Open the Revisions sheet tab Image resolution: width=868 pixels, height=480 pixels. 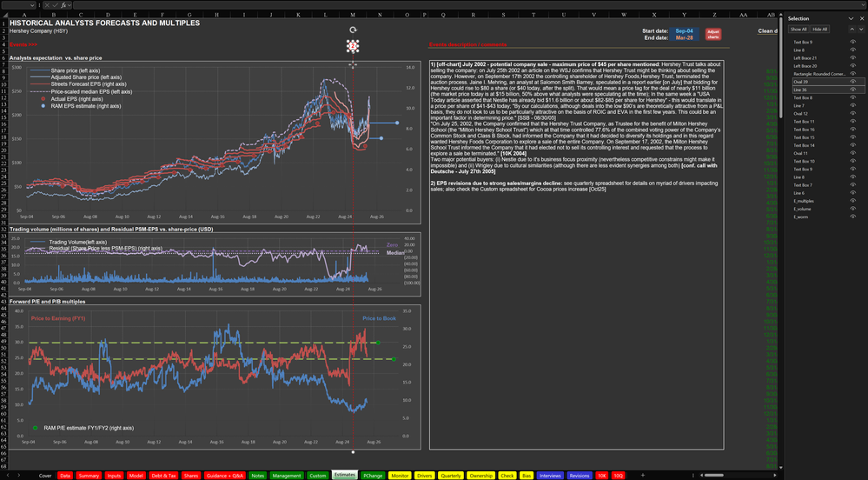(579, 476)
